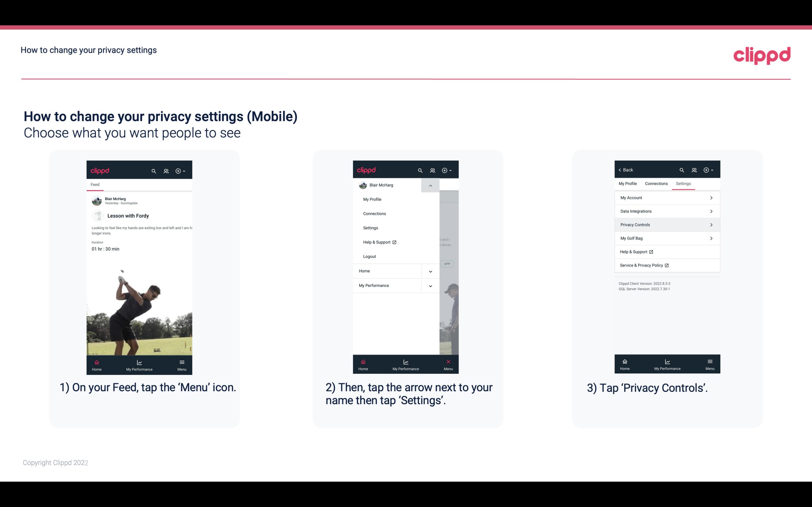Expand the arrow next to Blair McHarg
The height and width of the screenshot is (507, 812).
(431, 185)
